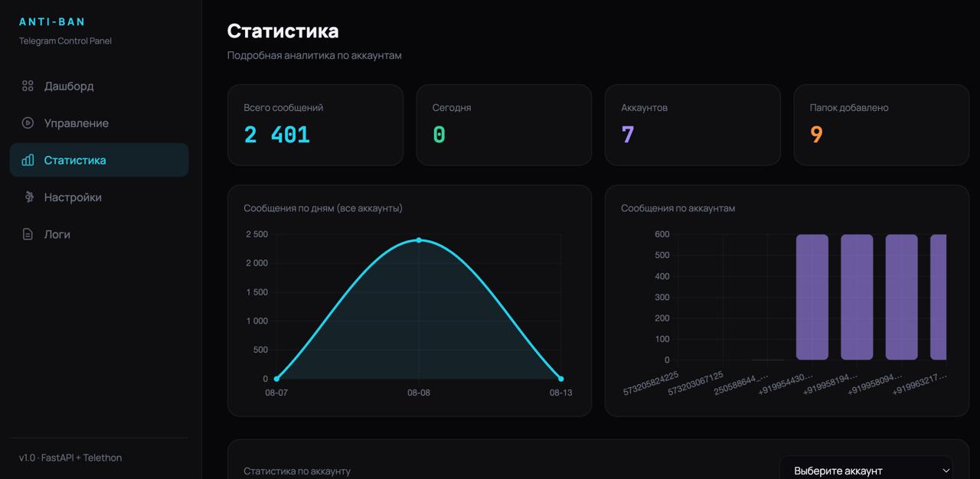Screen dimensions: 980x479
Task: Click the Подробная аналитика по аккаунтам subtitle
Action: (x=315, y=55)
